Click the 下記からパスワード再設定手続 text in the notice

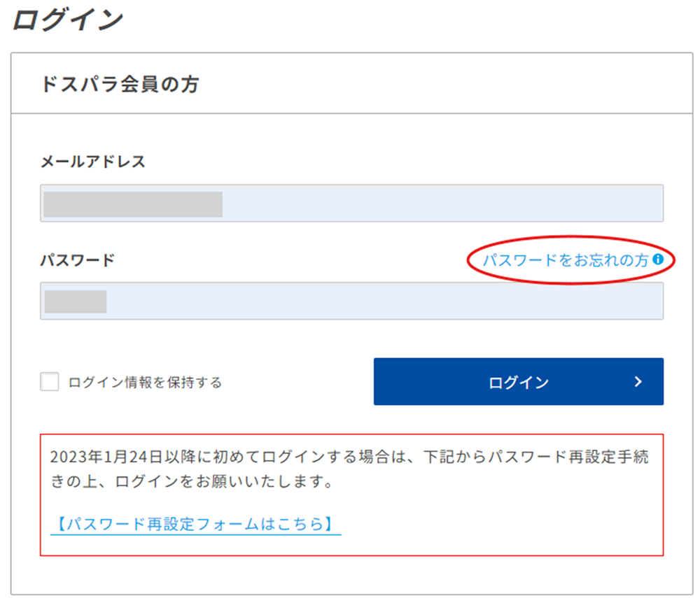click(x=535, y=457)
